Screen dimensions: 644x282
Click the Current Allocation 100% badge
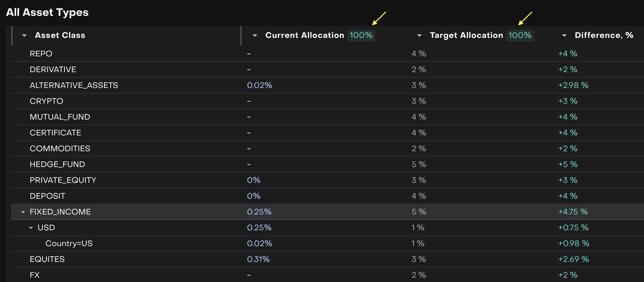(x=361, y=35)
